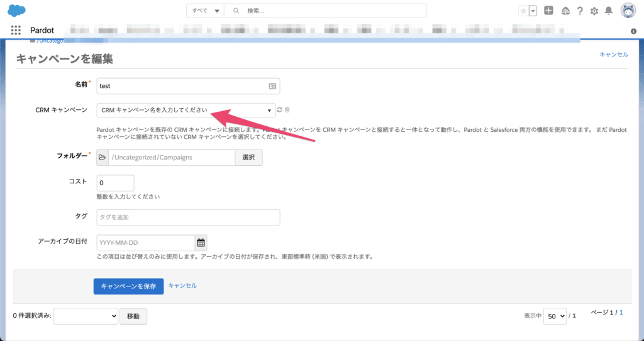Click the info icon at right edge
Screen dimensions: 644x341
[x=633, y=31]
